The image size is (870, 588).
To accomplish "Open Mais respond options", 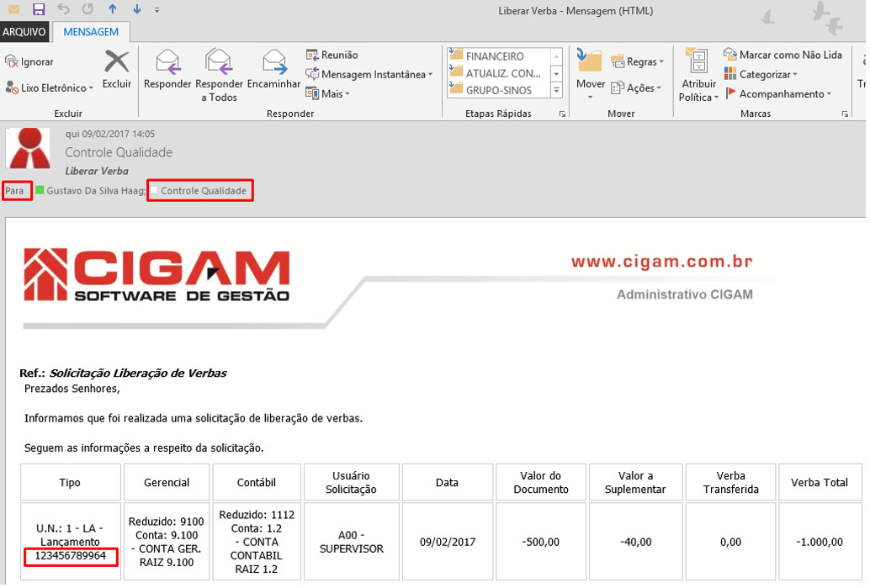I will click(328, 93).
